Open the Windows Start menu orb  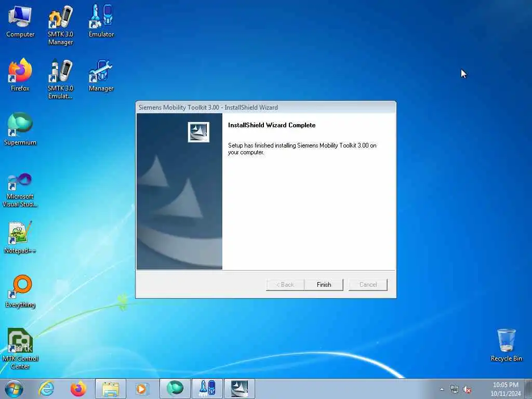[x=14, y=389]
